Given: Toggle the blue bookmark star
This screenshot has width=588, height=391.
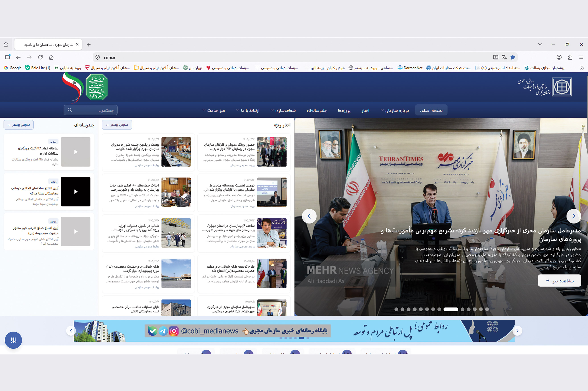Looking at the screenshot, I should coord(513,57).
